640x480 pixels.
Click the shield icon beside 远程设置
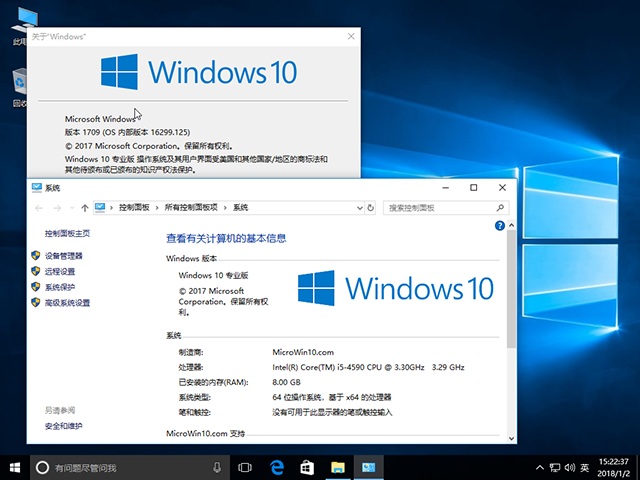pos(36,271)
